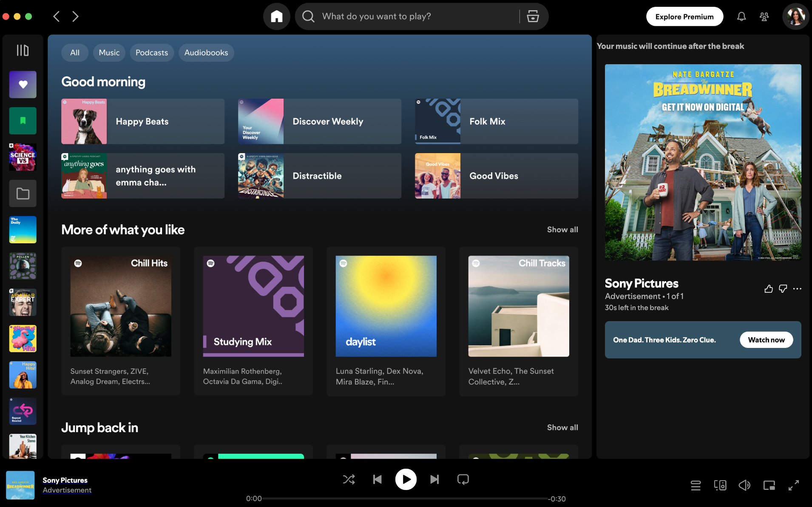Navigate back with left arrow
The width and height of the screenshot is (812, 507).
click(x=56, y=17)
